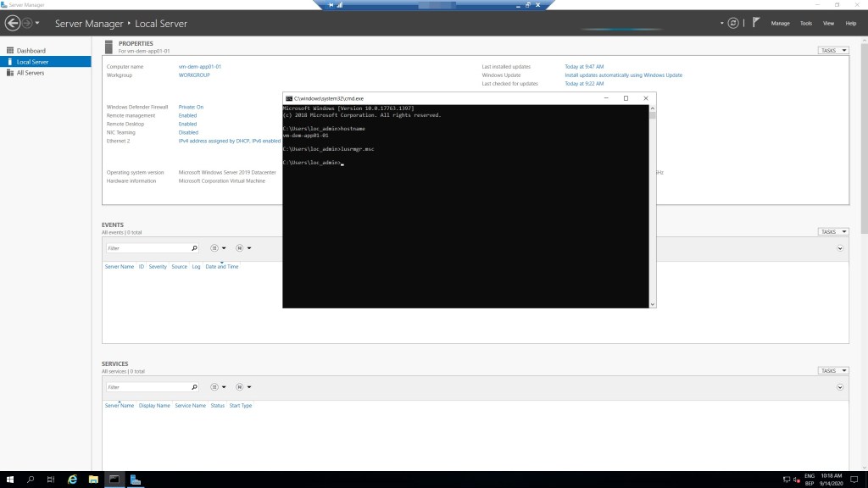
Task: Click the Server Manager taskbar icon
Action: tap(135, 480)
